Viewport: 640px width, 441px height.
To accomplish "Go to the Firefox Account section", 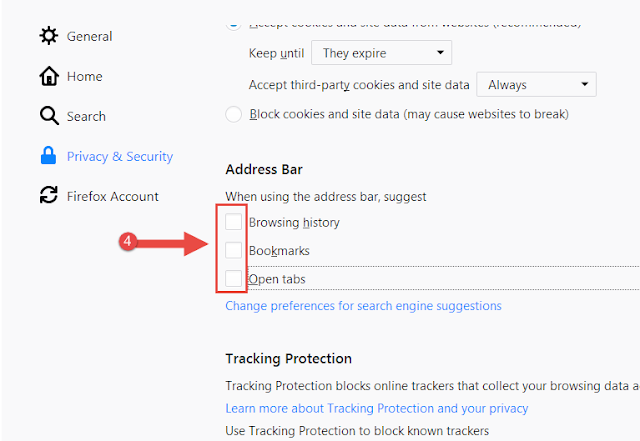I will point(113,196).
